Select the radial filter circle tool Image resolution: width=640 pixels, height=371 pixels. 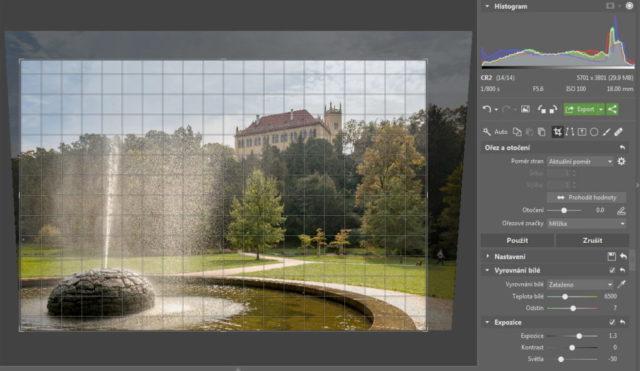[594, 132]
